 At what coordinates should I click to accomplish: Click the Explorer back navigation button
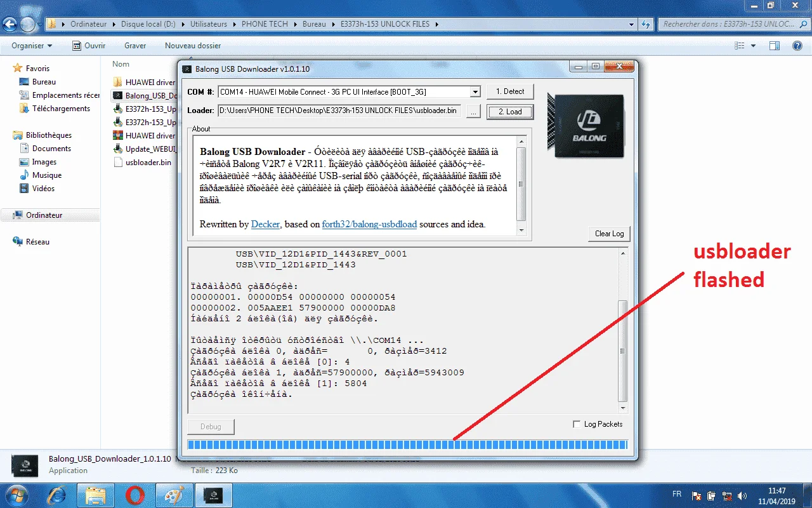coord(10,25)
